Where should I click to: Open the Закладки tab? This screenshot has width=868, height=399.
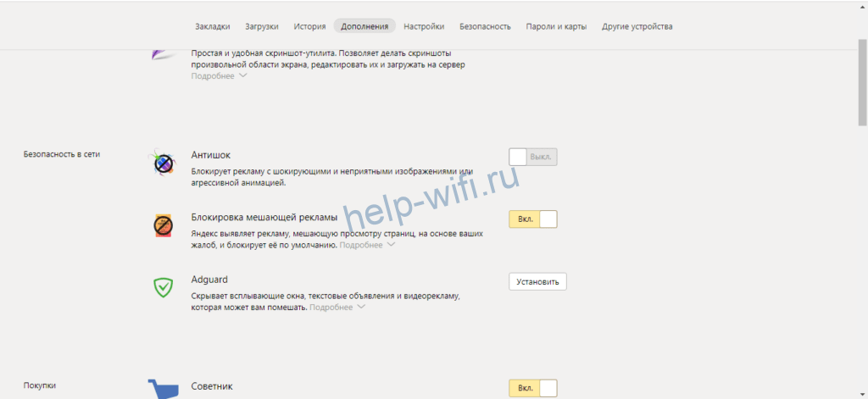pyautogui.click(x=212, y=26)
